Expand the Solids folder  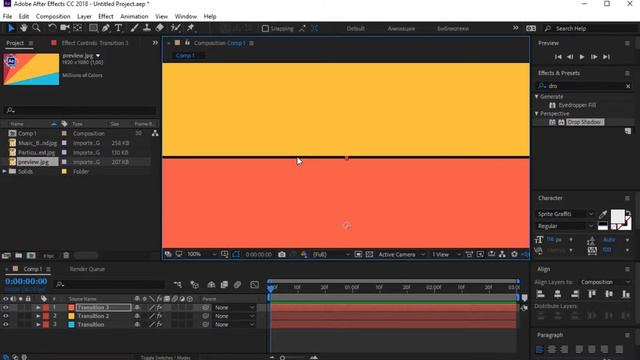[4, 171]
